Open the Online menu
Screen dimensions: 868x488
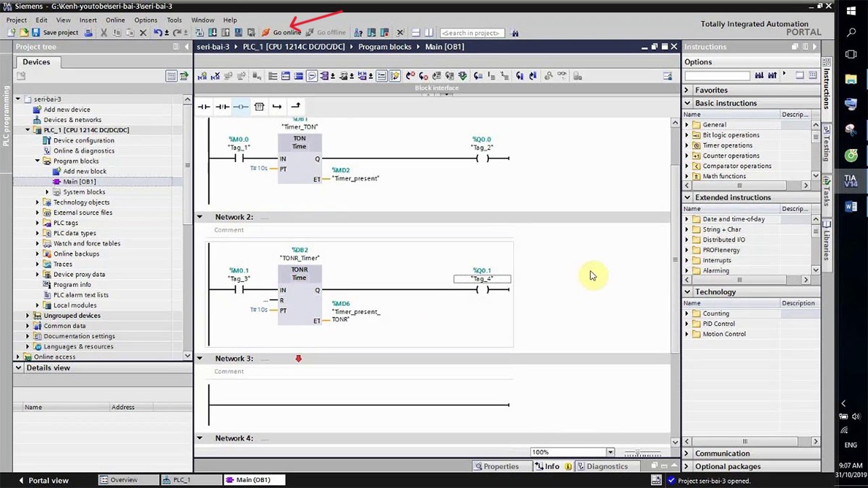coord(115,20)
